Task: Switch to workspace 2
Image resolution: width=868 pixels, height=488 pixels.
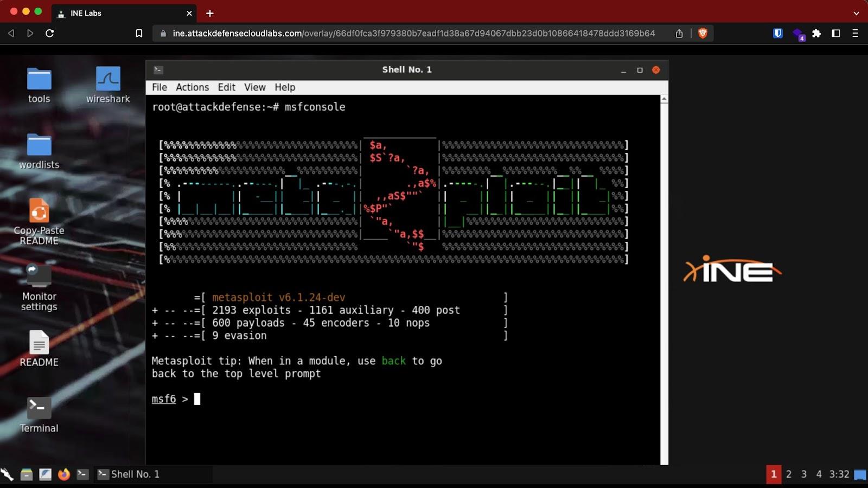Action: [789, 474]
